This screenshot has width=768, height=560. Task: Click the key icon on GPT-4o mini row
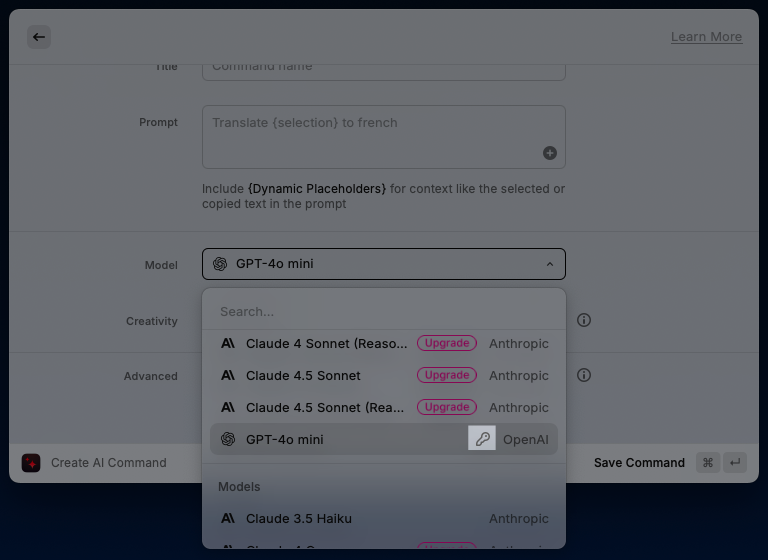(x=482, y=438)
